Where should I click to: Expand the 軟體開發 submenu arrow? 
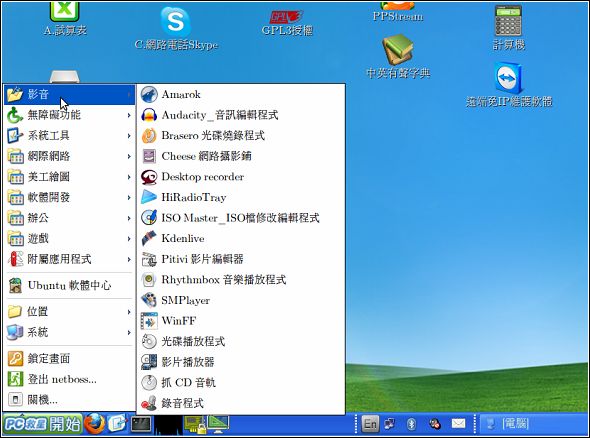pyautogui.click(x=129, y=198)
